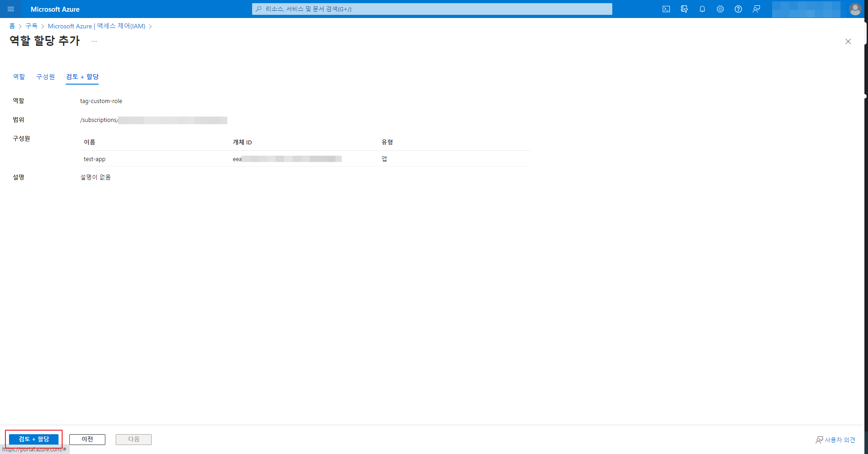Image resolution: width=868 pixels, height=454 pixels.
Task: Switch to the 구성원 tab
Action: pos(45,77)
